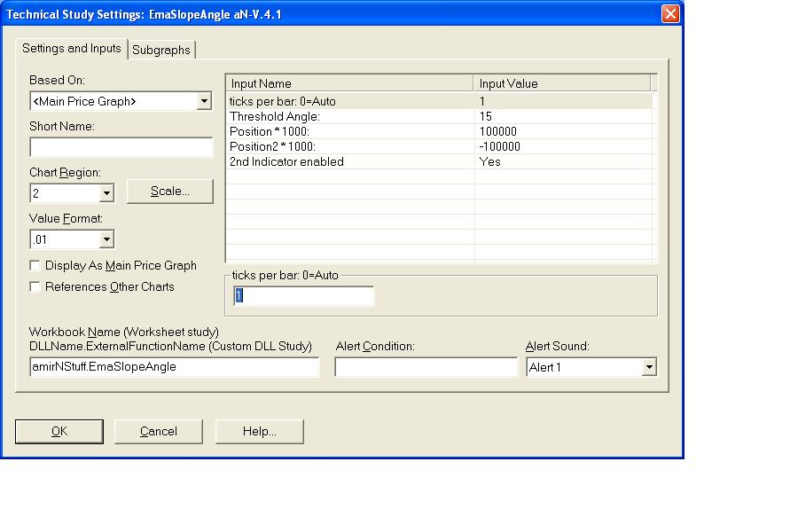The image size is (798, 532).
Task: Expand the Value Format dropdown
Action: click(x=106, y=239)
